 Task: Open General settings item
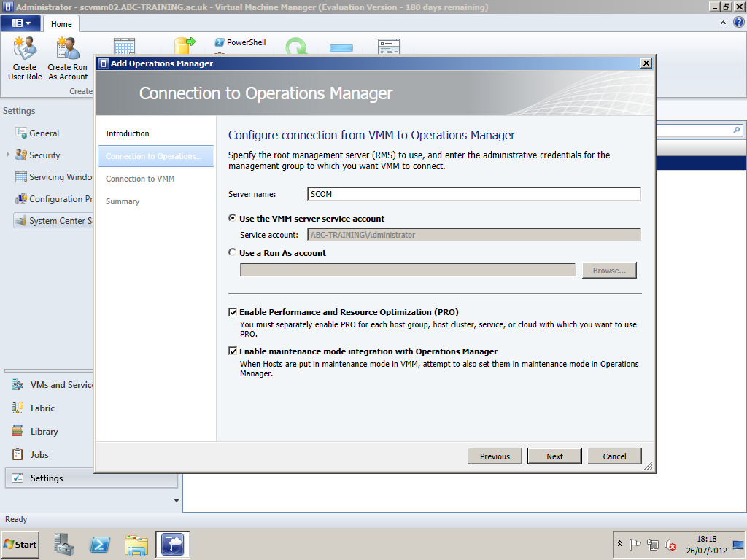[44, 133]
